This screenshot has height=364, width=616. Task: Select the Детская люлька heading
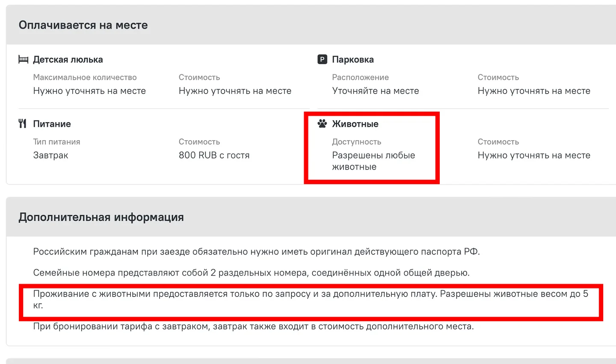(68, 59)
